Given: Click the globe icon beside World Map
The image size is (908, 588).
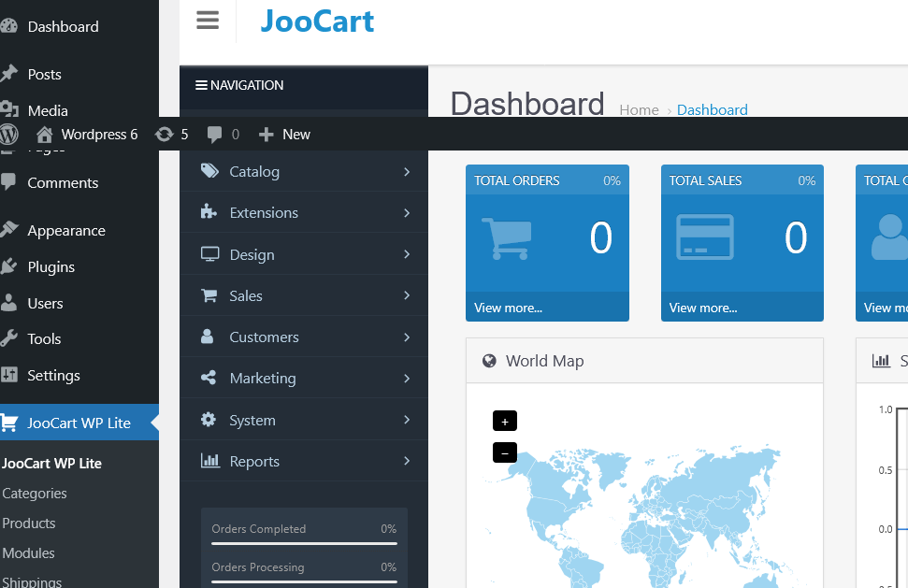Looking at the screenshot, I should (489, 361).
